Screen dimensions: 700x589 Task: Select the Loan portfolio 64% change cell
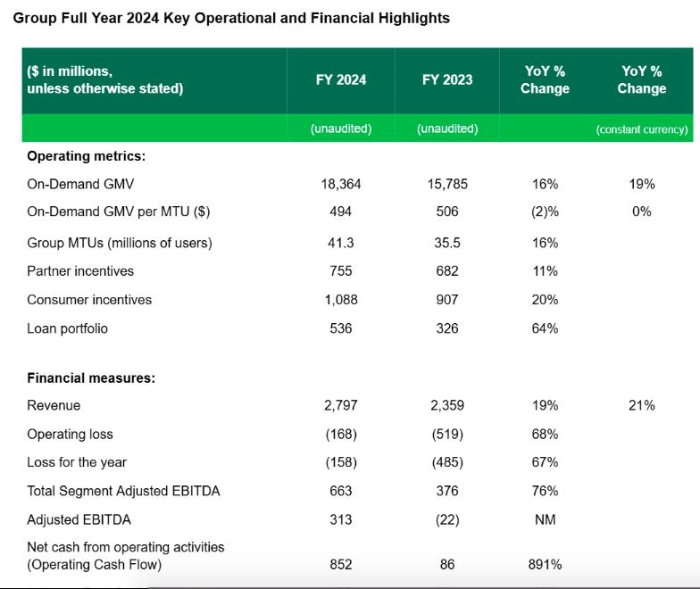tap(545, 328)
